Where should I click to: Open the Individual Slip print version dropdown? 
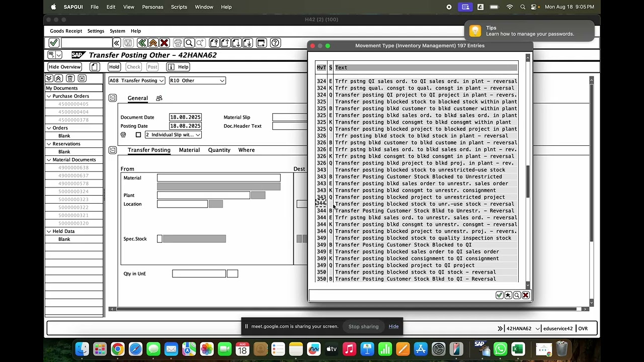173,135
